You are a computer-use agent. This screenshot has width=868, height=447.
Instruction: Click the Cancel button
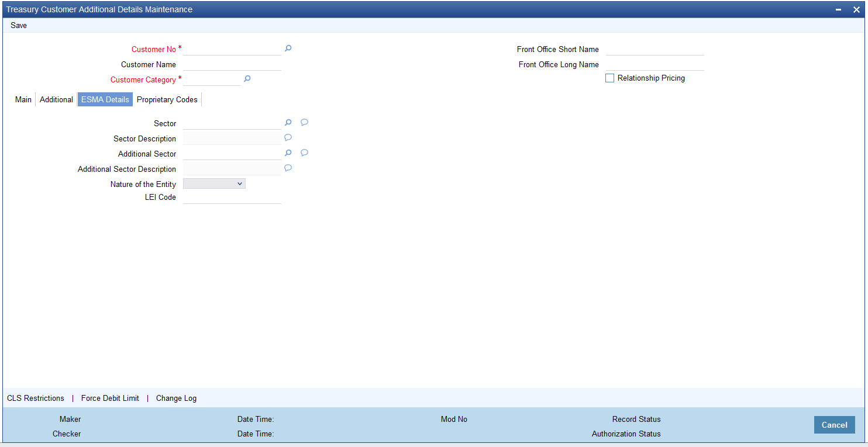[x=834, y=425]
